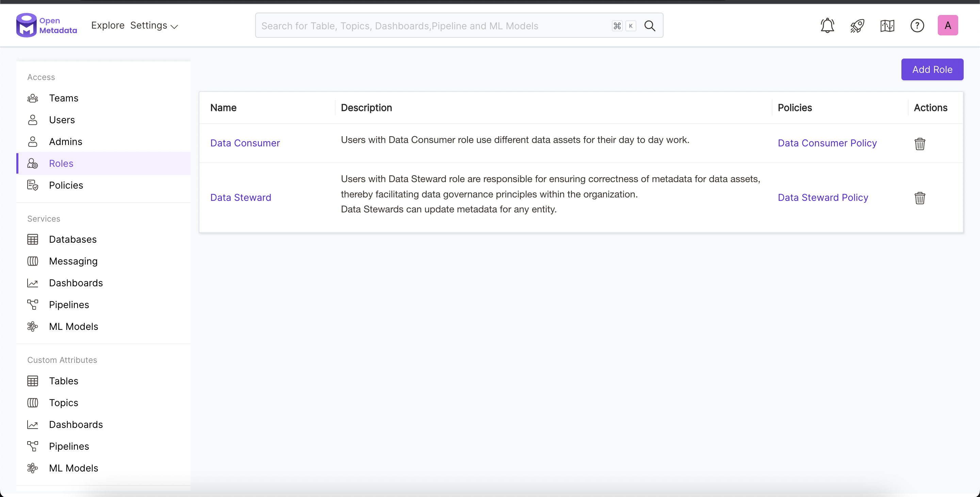Expand the Settings dropdown
This screenshot has width=980, height=497.
154,26
